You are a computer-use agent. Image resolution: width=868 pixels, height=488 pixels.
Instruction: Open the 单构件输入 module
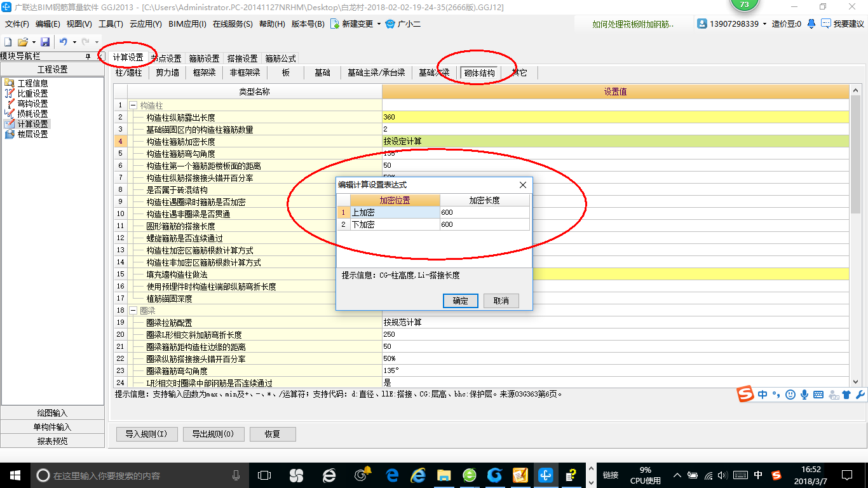pos(52,427)
